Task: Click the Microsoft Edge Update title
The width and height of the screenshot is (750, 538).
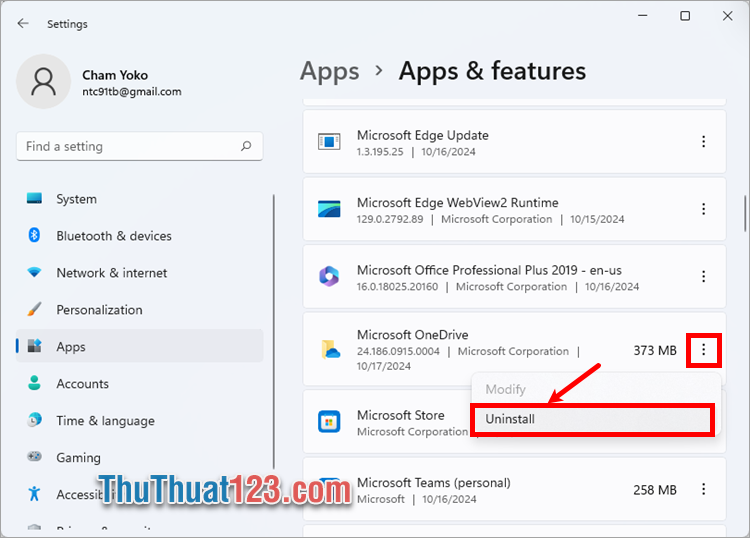Action: click(x=423, y=135)
